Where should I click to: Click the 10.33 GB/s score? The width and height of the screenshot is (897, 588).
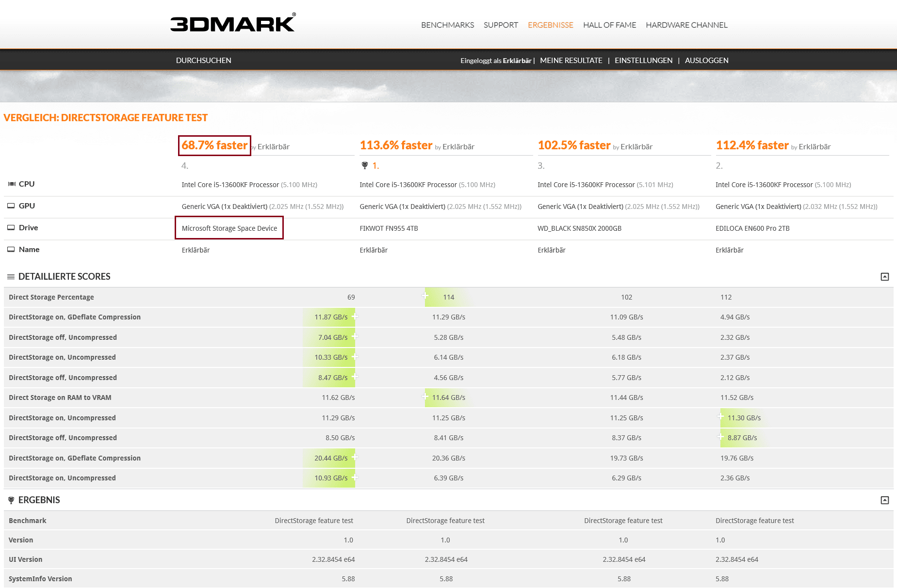331,357
